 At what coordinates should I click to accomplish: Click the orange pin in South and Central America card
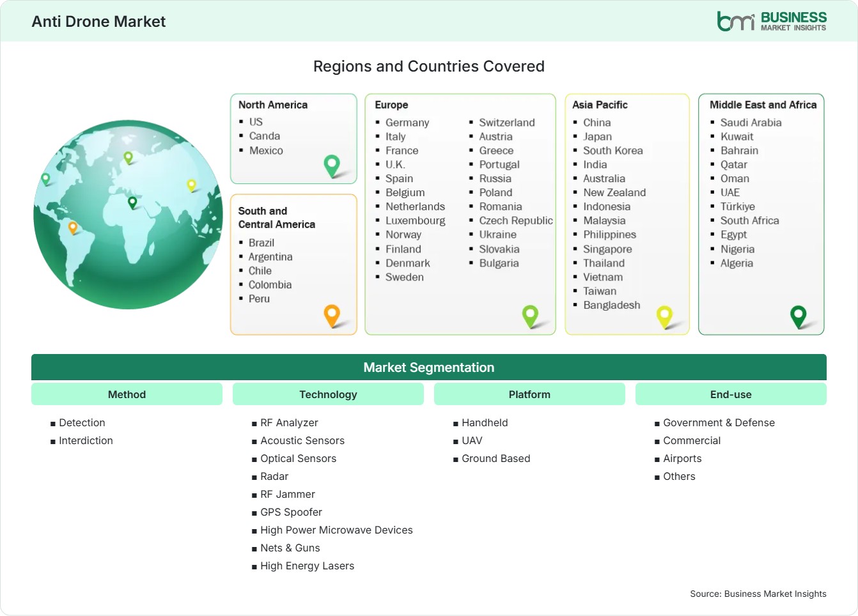pos(332,316)
